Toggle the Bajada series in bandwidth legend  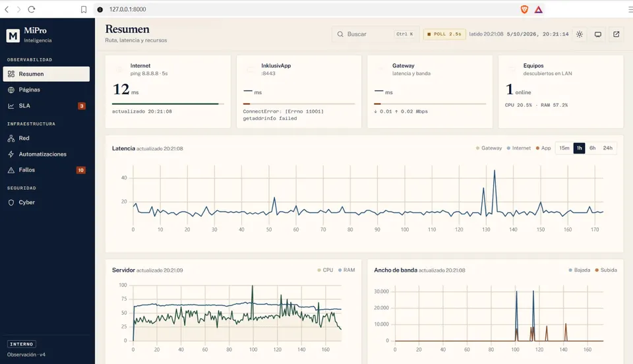point(580,270)
